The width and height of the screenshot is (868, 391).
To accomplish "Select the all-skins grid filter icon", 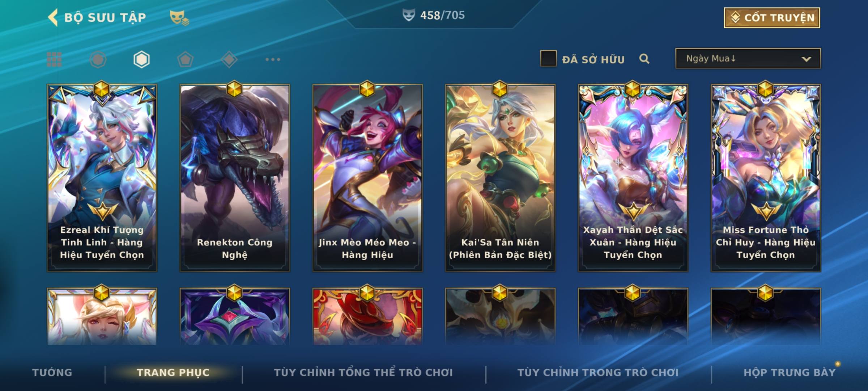I will point(54,59).
